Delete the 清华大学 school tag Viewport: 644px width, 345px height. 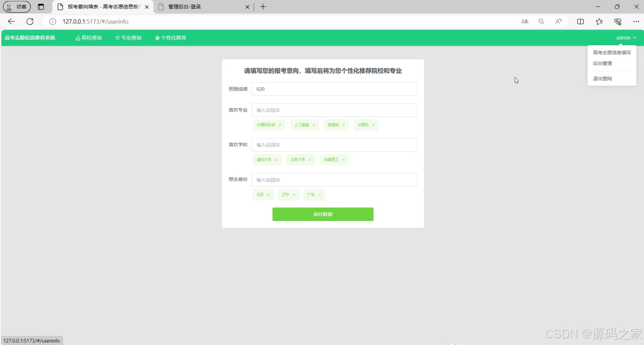click(276, 160)
